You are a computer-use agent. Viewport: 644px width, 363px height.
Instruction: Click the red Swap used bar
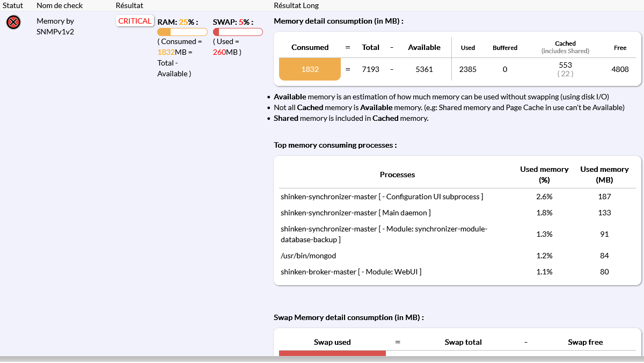332,353
